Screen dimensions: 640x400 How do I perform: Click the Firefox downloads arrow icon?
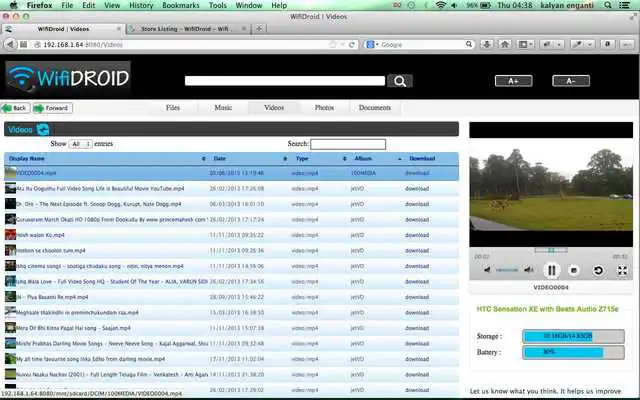[x=487, y=44]
